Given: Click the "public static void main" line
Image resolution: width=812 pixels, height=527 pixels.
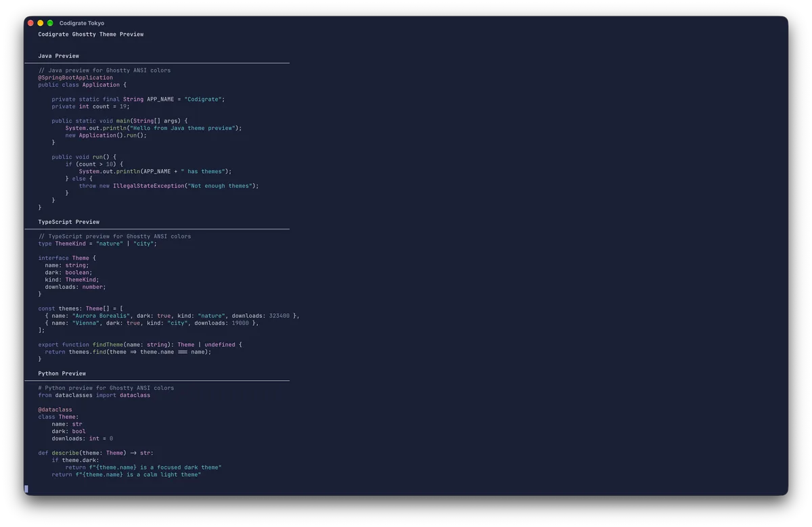Looking at the screenshot, I should [120, 121].
